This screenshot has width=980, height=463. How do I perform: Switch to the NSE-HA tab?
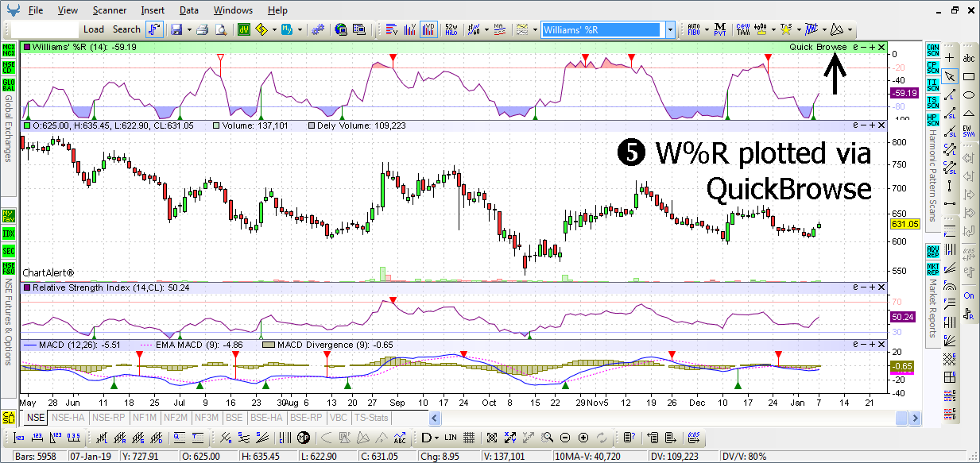[68, 417]
